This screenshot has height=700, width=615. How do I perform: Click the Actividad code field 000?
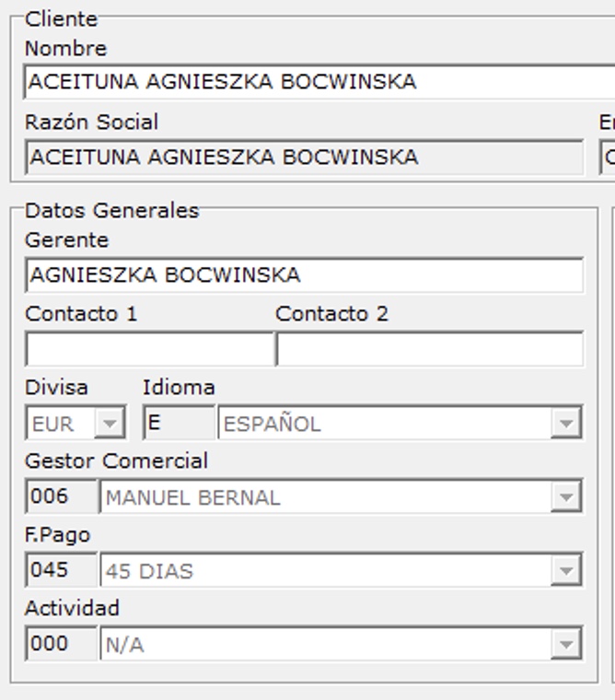61,645
